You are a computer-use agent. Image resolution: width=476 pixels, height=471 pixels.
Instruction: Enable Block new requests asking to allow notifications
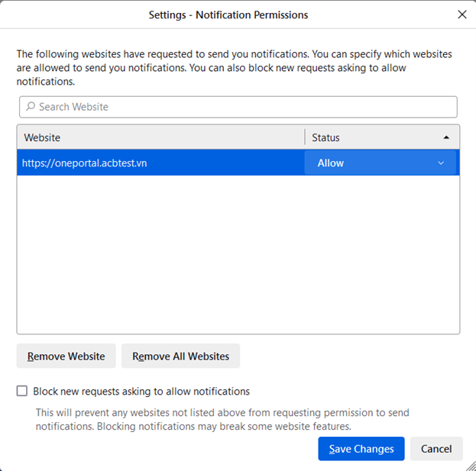[x=22, y=391]
